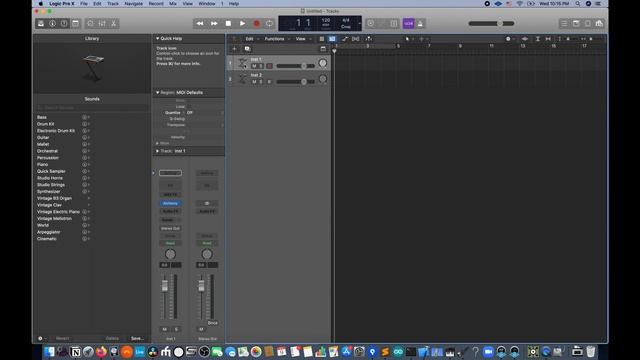Click the Inst 1 track icon
The width and height of the screenshot is (640, 360).
[x=242, y=63]
